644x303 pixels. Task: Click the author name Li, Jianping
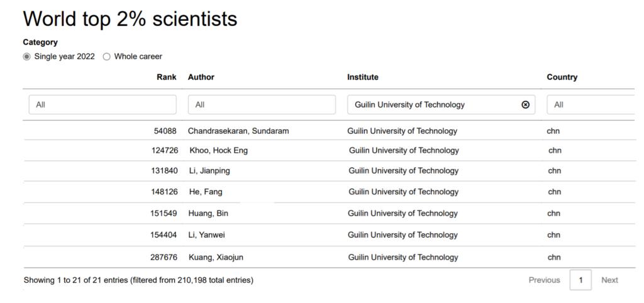209,171
